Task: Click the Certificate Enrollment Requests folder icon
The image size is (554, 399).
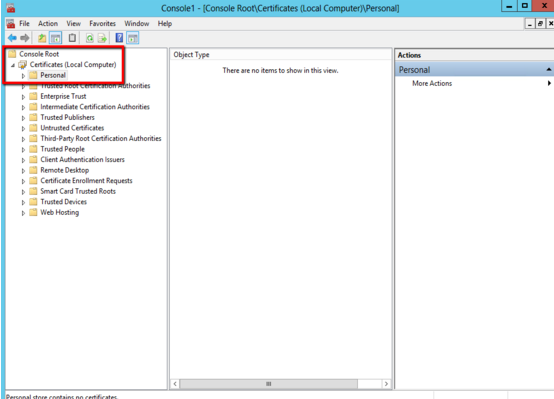Action: [33, 181]
